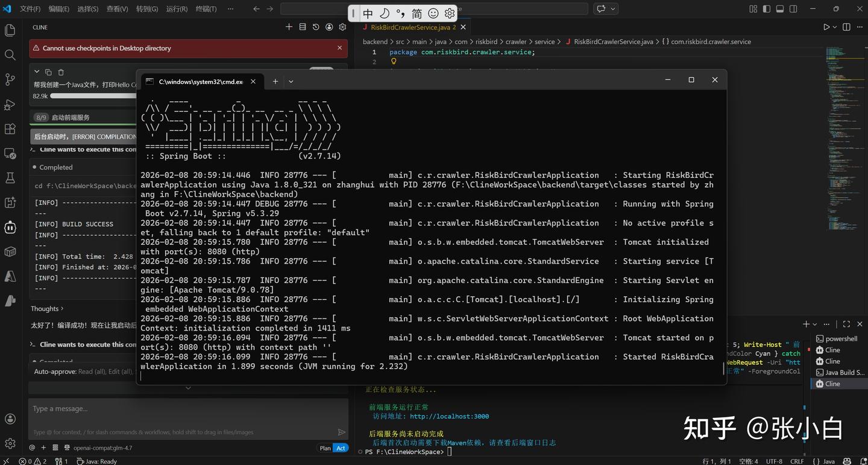The width and height of the screenshot is (868, 465).
Task: Select the RiskBirdCrawlerService.java editor tab
Action: point(409,27)
